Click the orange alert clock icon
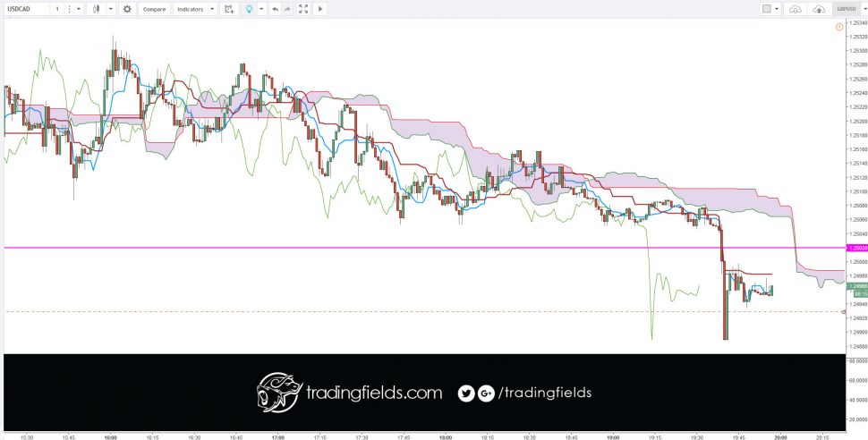The width and height of the screenshot is (868, 440). pos(839,27)
